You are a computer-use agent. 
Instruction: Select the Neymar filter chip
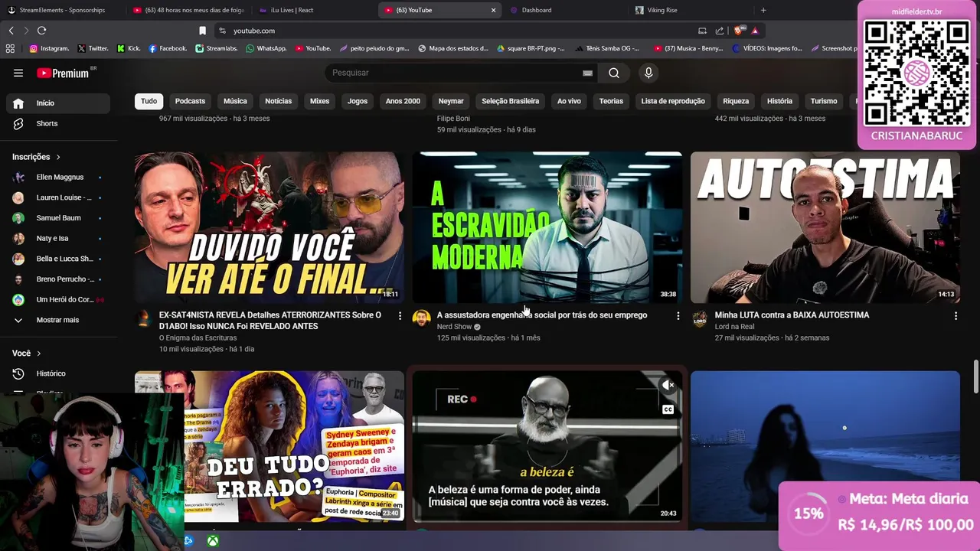pos(451,101)
